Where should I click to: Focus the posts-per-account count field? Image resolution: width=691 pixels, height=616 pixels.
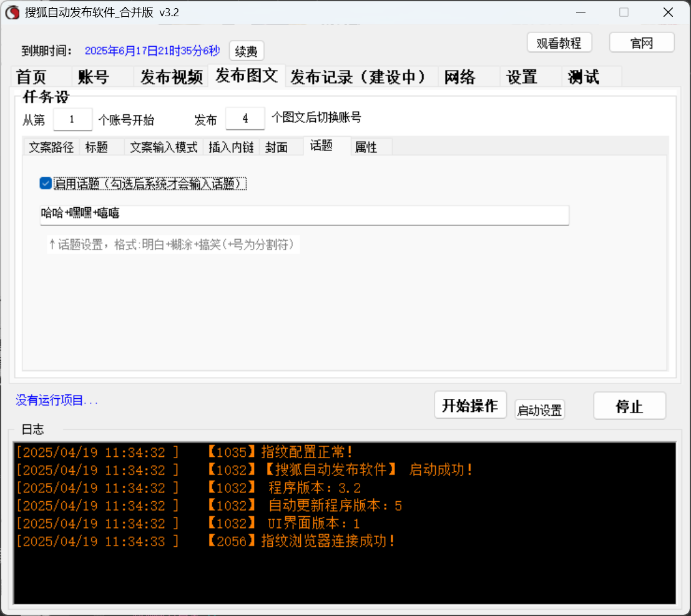[245, 118]
